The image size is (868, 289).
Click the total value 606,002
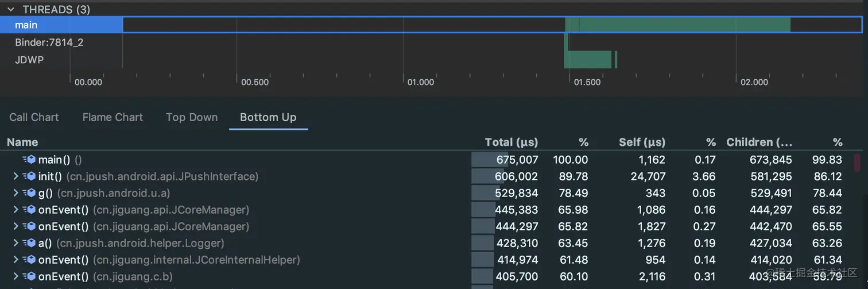(517, 176)
